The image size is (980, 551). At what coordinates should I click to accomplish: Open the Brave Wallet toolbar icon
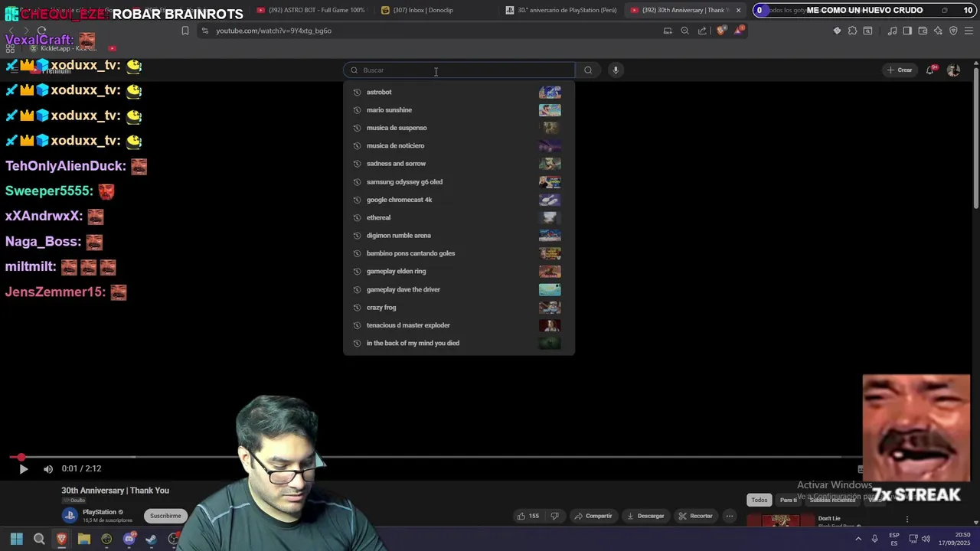tap(923, 31)
